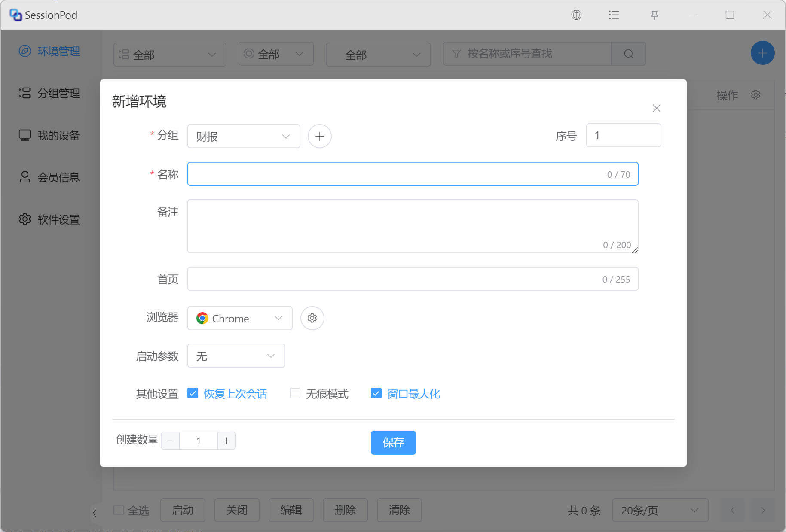
Task: Click the 保存 button
Action: click(393, 442)
